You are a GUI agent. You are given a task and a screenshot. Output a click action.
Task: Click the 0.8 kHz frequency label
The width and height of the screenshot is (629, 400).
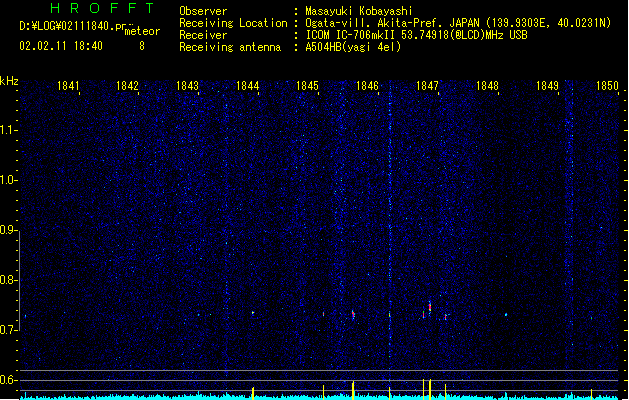coord(8,280)
